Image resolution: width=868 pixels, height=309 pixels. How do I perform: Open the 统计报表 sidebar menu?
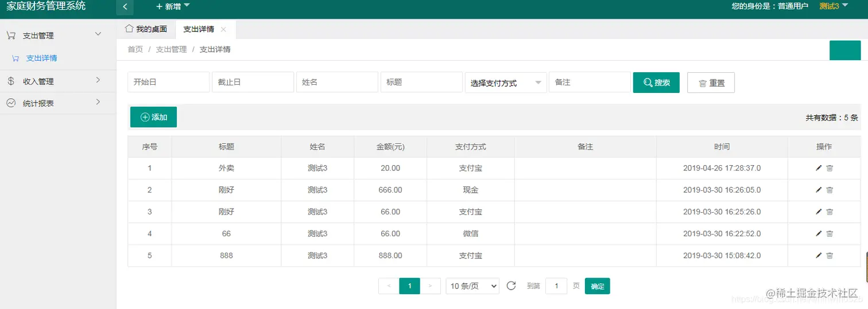click(x=58, y=103)
